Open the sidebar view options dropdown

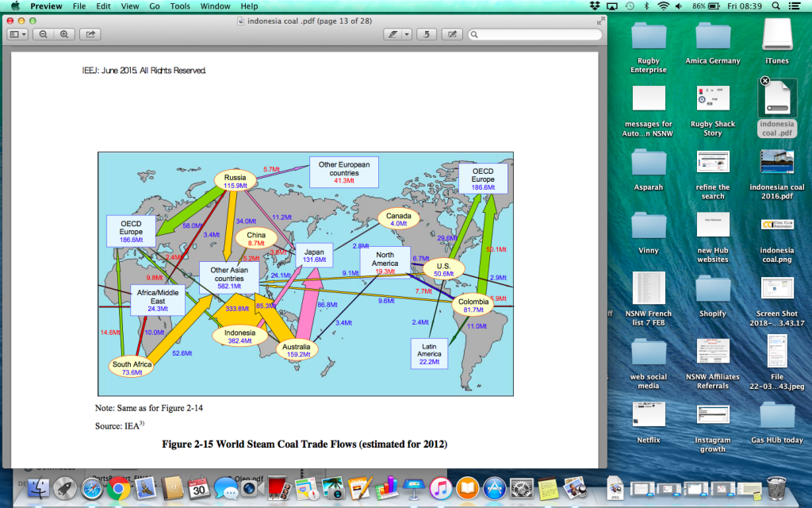click(24, 34)
